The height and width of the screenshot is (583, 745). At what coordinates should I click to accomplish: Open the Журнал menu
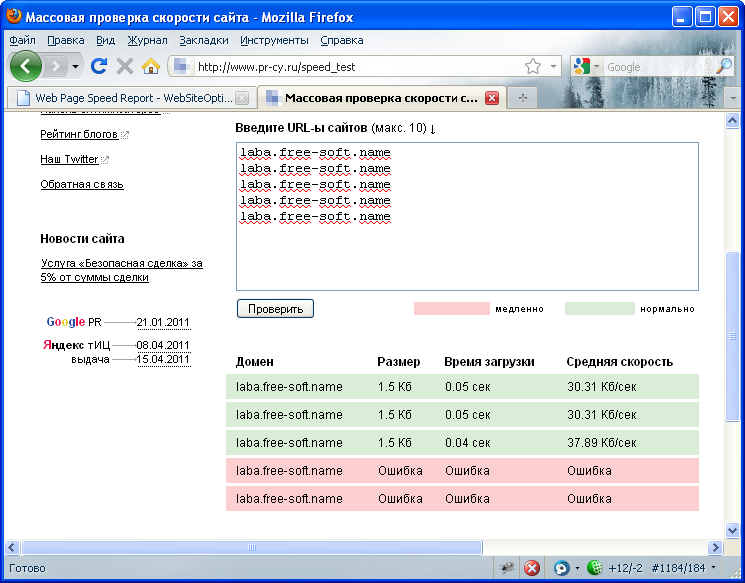click(147, 40)
